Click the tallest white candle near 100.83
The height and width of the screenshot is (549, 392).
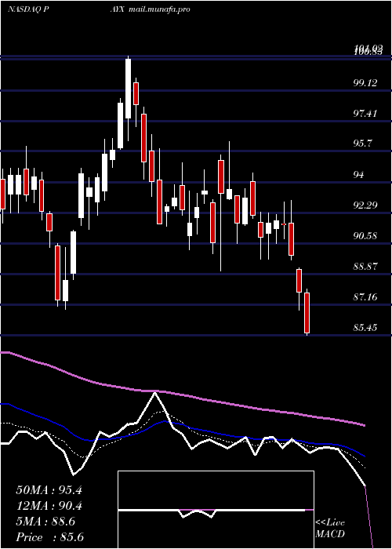(128, 89)
